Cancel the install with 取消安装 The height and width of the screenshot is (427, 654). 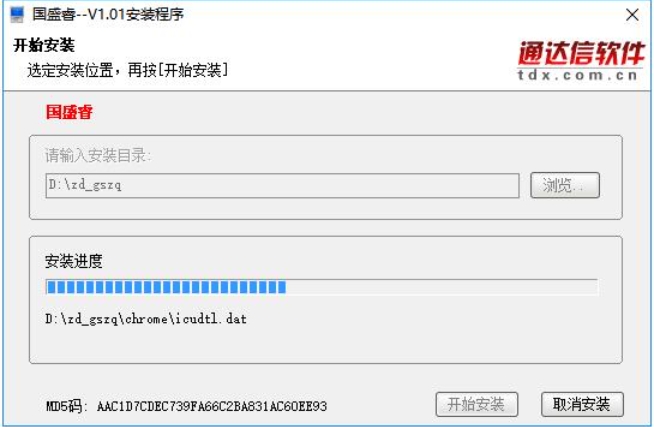click(582, 404)
